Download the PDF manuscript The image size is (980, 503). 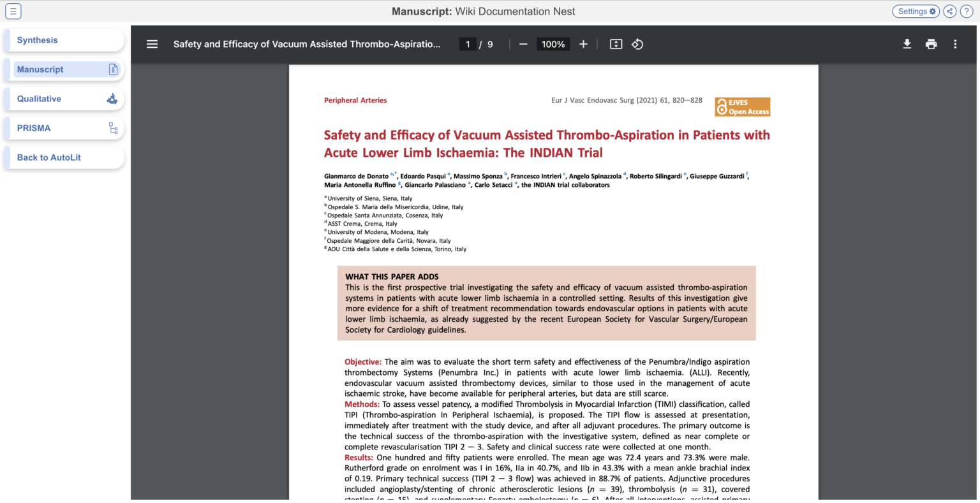point(907,44)
